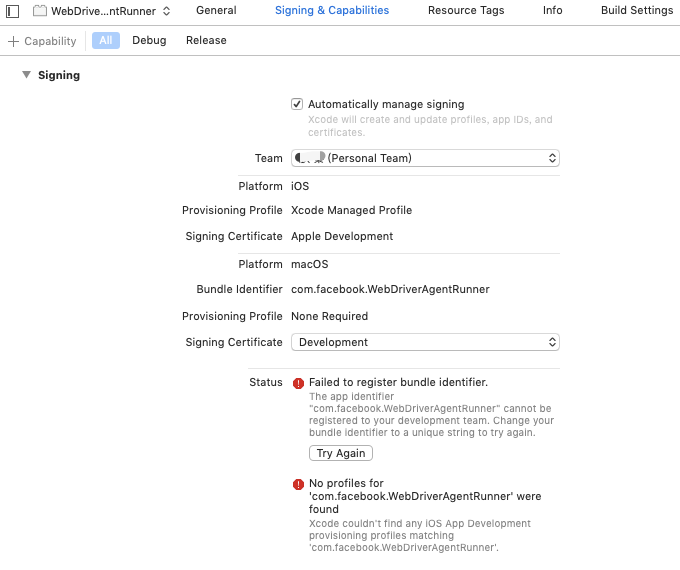Click the Team dropdown stepper arrows
This screenshot has width=680, height=570.
click(x=552, y=158)
